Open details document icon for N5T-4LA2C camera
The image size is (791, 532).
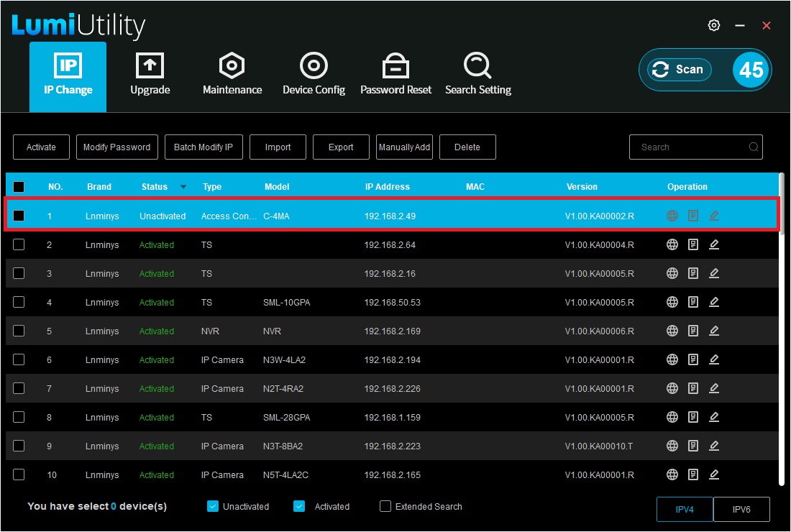coord(693,474)
